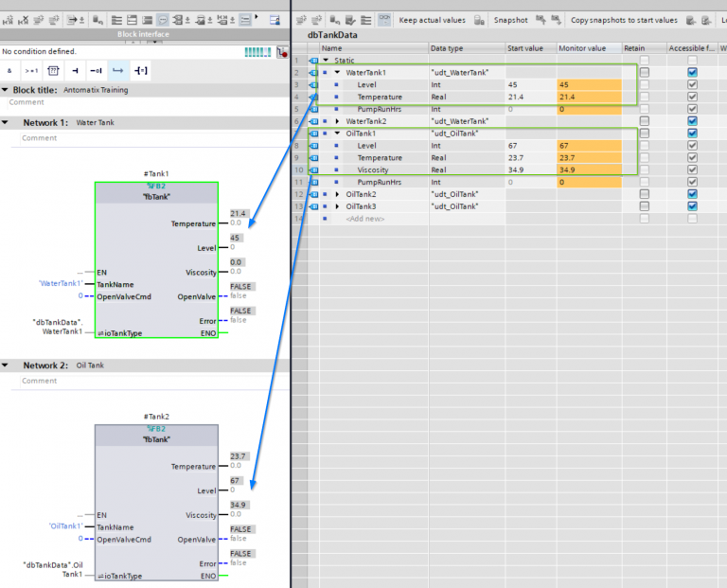Screen dimensions: 727x588
Task: Uncheck Accessible checkbox for OilTank1 row
Action: [692, 134]
